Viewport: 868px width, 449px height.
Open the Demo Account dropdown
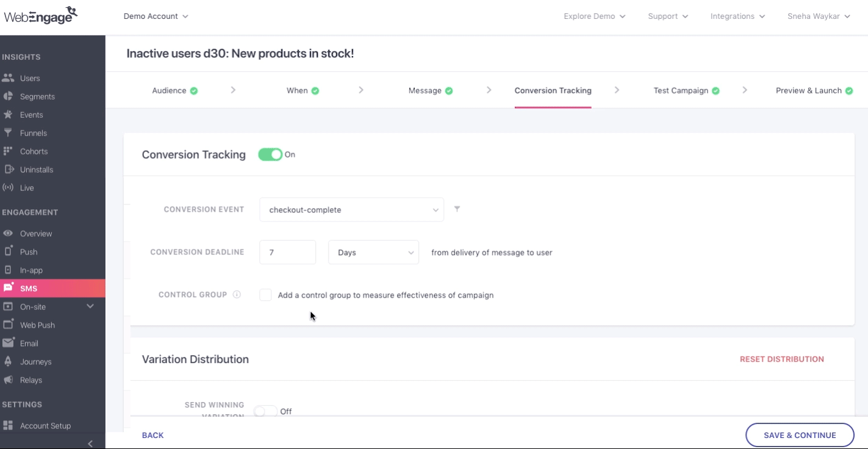[x=156, y=16]
